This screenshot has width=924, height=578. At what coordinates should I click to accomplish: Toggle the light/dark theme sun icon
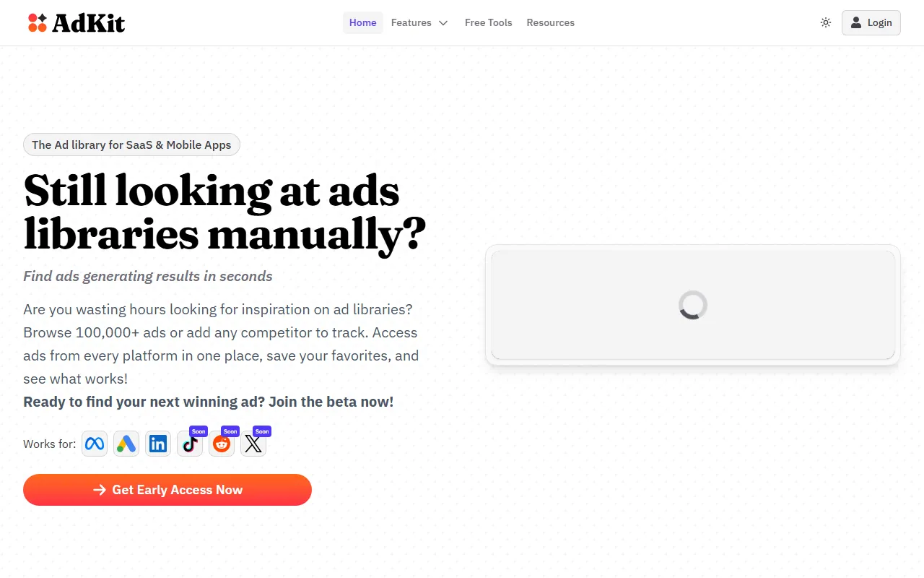click(x=826, y=23)
